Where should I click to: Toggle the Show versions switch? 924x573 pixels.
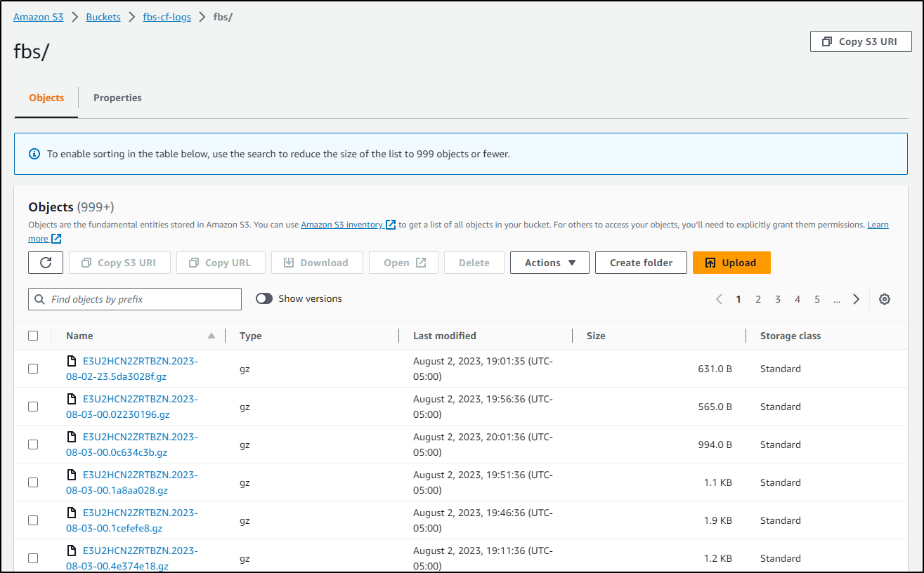pyautogui.click(x=264, y=298)
